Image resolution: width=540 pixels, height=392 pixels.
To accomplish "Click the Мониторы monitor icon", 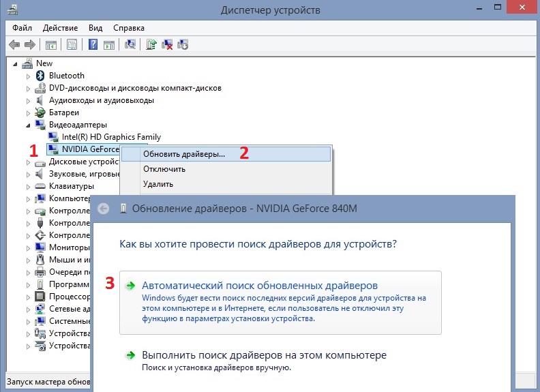I will (x=40, y=247).
